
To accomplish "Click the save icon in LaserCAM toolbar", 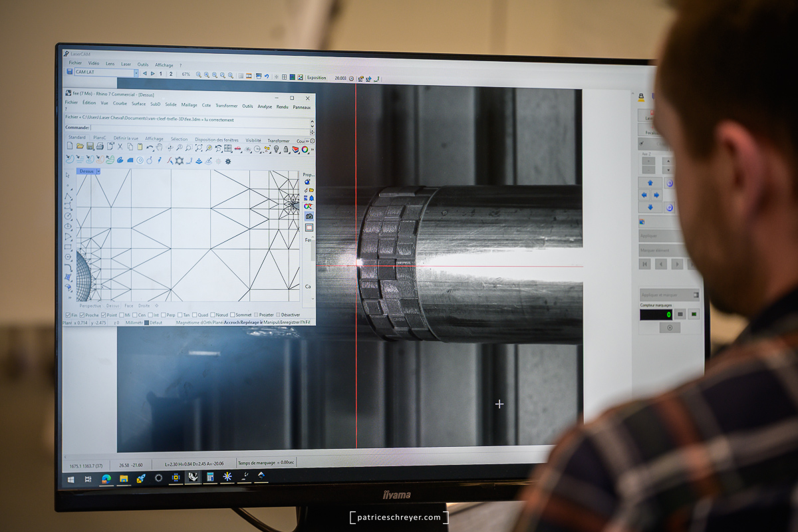I will click(69, 72).
